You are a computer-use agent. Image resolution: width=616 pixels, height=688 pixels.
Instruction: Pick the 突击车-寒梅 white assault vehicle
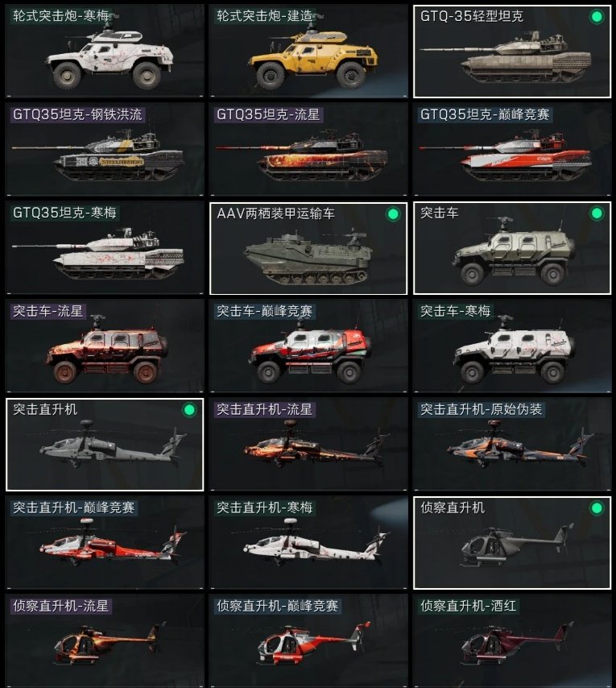coord(512,346)
